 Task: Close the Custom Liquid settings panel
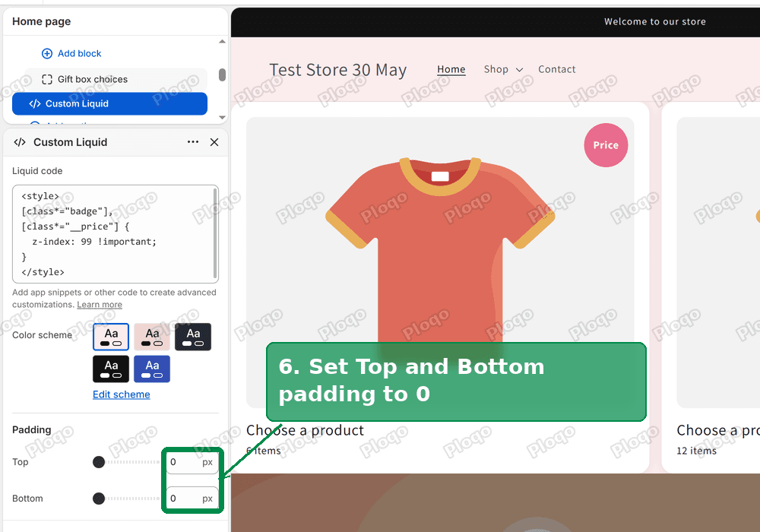(x=214, y=142)
